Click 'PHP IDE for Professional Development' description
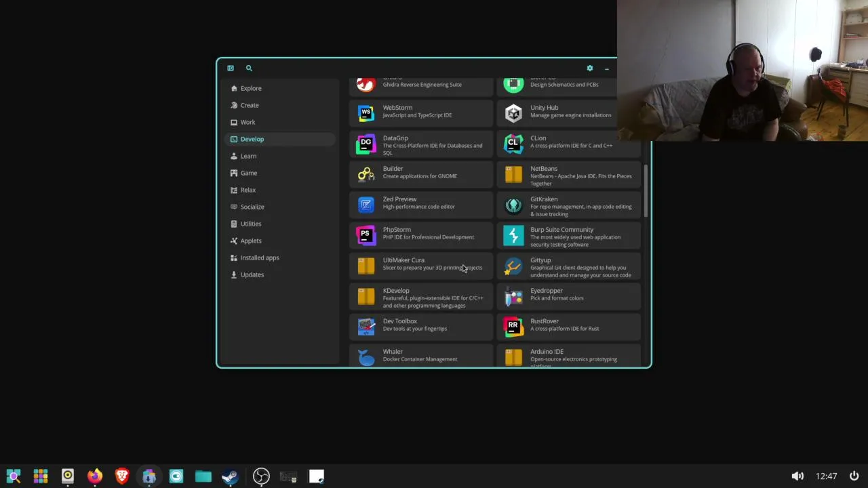This screenshot has width=868, height=488. click(x=429, y=237)
